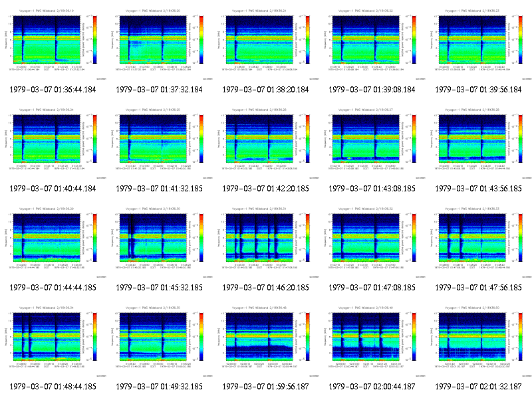Click the caption 1979-03-07 01:47:56.185
The height and width of the screenshot is (396, 532).
pos(478,288)
